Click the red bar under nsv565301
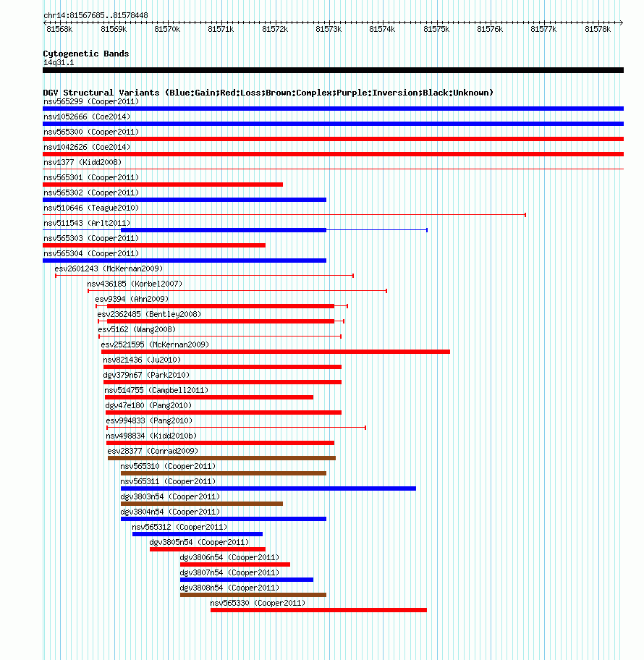 [163, 185]
